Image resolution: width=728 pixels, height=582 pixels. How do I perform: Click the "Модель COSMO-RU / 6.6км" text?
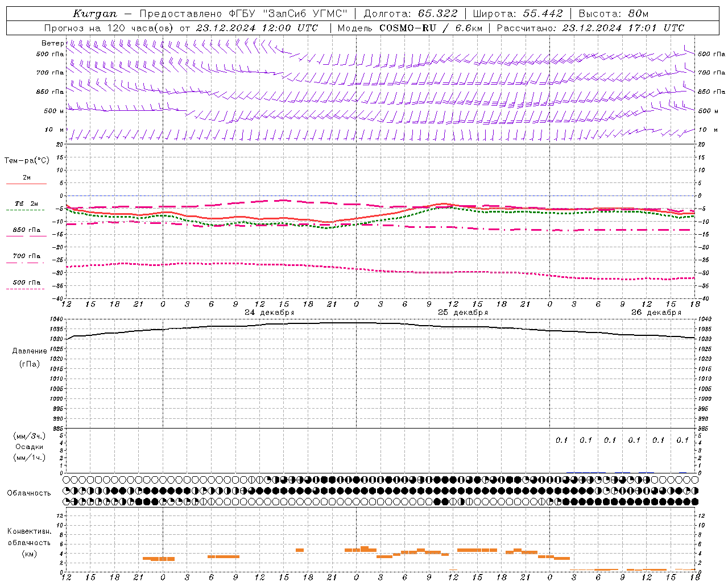410,28
